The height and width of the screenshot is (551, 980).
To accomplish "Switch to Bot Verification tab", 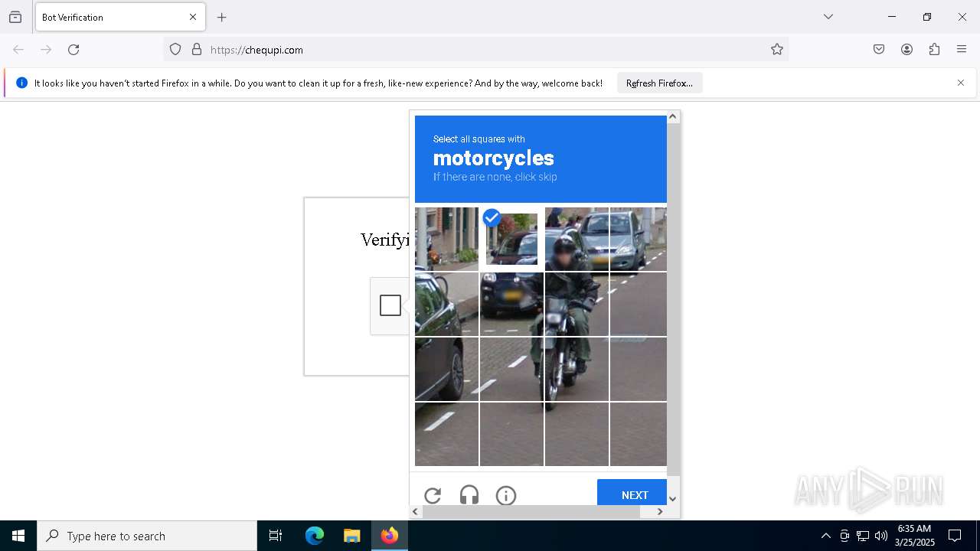I will 120,17.
